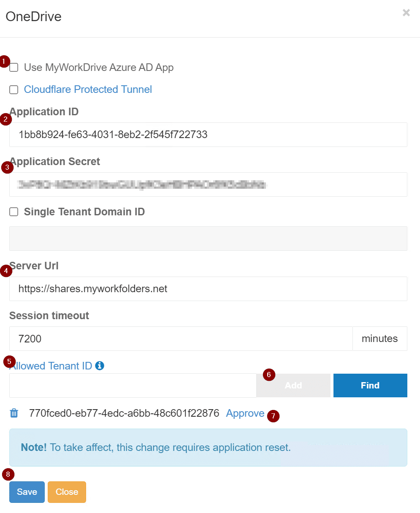Find tenant IDs with the Find button
Screen dimensions: 420x513
point(370,385)
